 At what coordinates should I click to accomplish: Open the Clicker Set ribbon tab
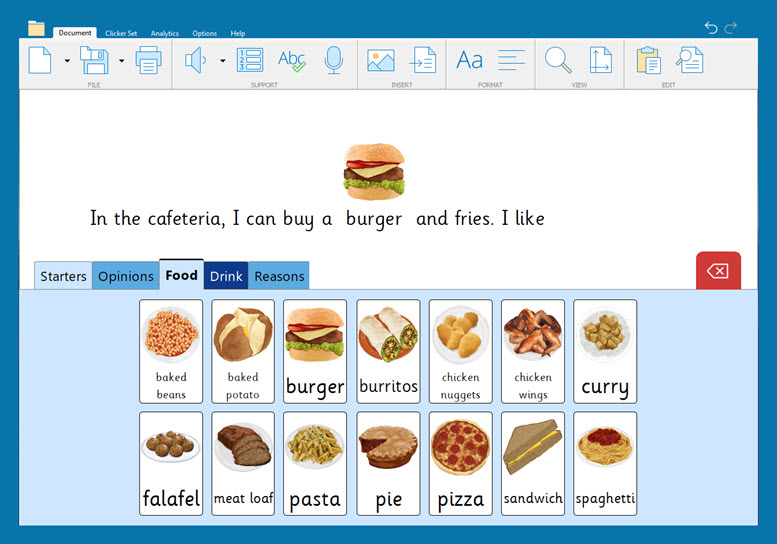pyautogui.click(x=121, y=33)
